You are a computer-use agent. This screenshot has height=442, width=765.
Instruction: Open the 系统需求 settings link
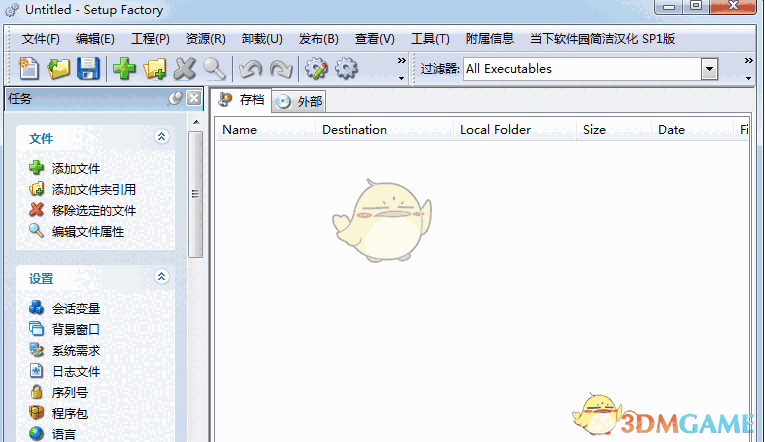click(x=76, y=350)
